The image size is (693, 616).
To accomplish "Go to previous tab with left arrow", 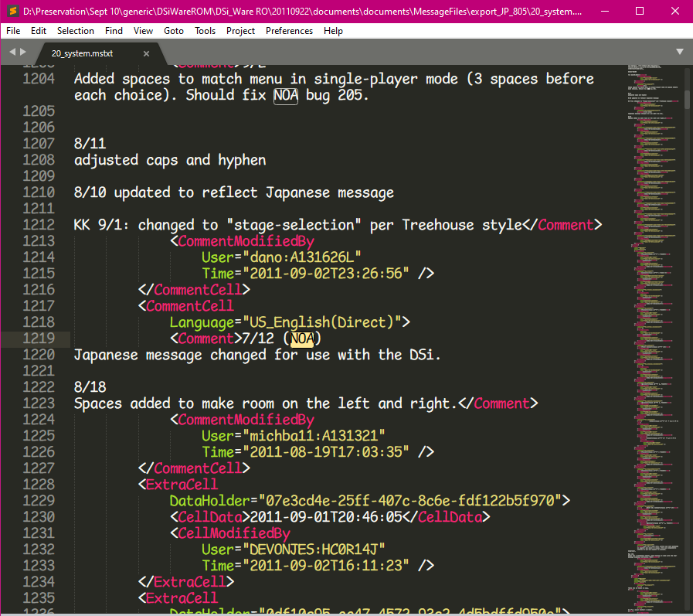I will 12,52.
